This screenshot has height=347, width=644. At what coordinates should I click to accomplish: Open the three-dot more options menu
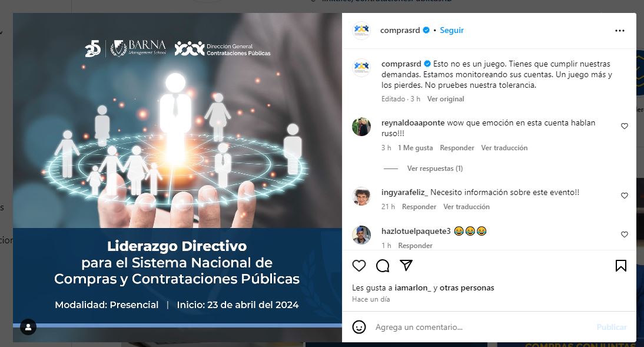tap(620, 31)
